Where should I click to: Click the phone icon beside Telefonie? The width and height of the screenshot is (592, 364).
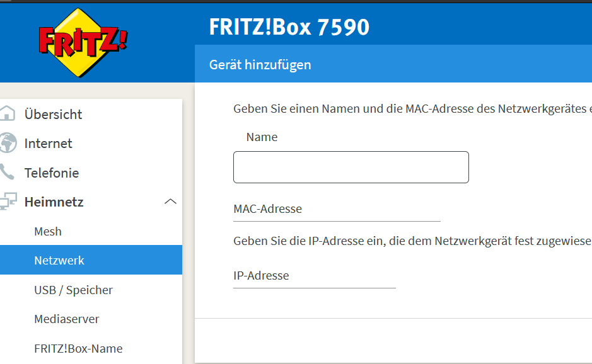(7, 172)
